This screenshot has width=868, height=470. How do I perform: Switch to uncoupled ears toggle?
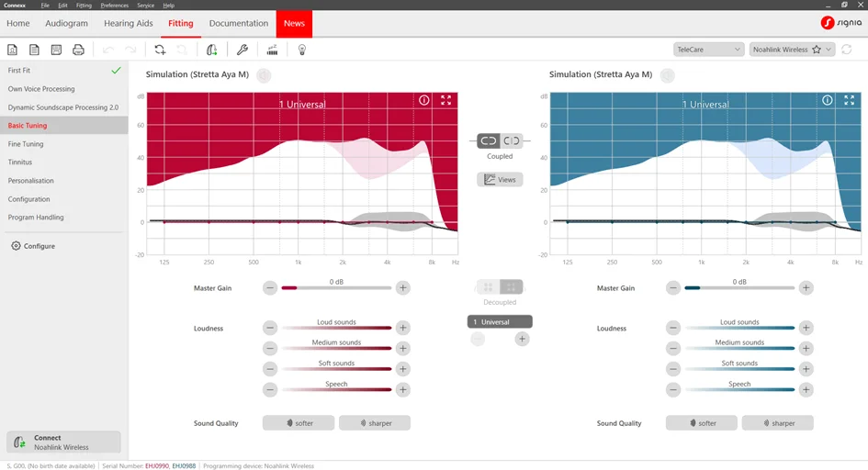512,141
